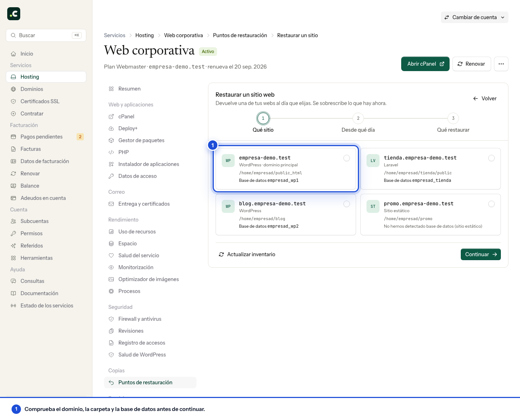520x420 pixels.
Task: Open Instalador de aplicaciones
Action: pos(150,164)
